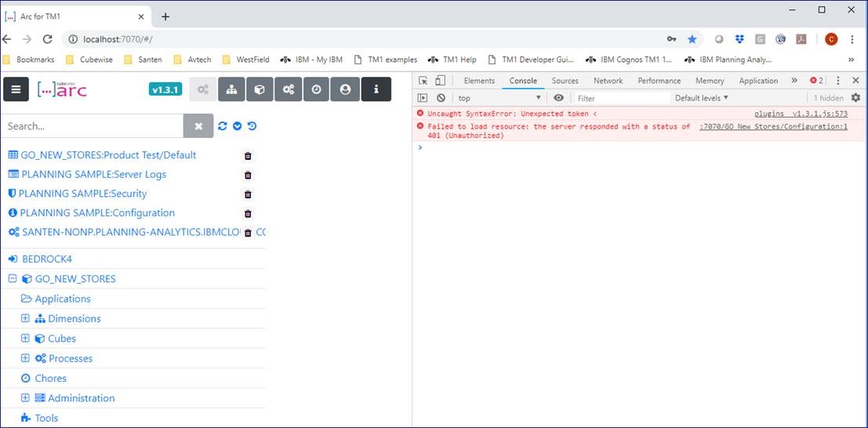Switch to the Console DevTools tab

(523, 81)
